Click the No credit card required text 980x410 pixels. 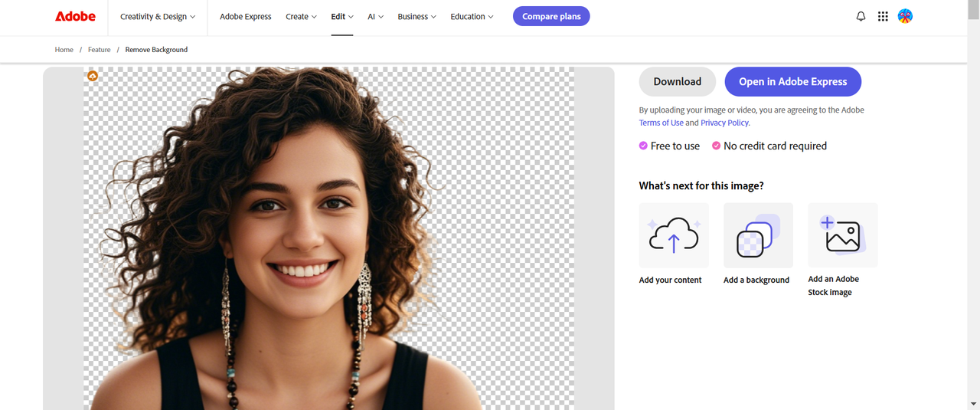775,146
